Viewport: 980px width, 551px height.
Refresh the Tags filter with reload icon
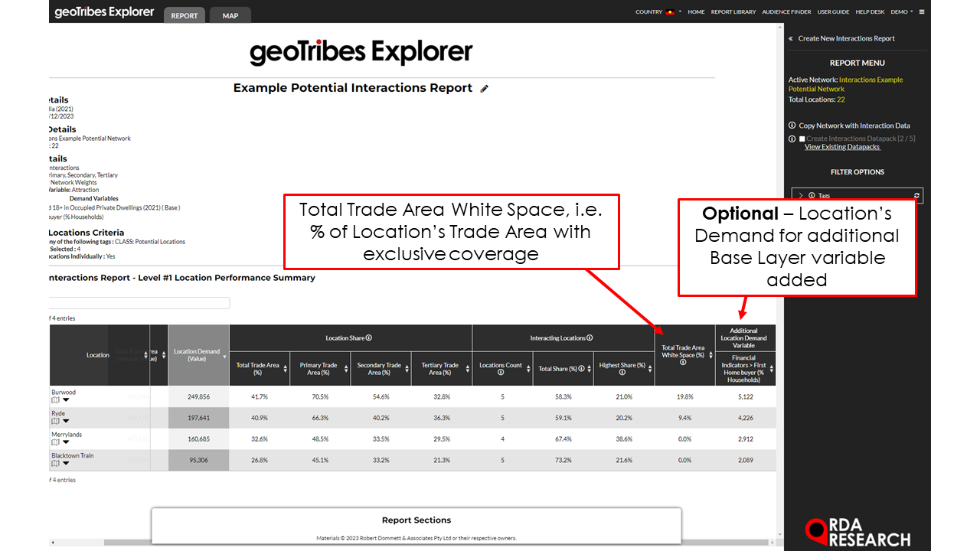point(916,196)
